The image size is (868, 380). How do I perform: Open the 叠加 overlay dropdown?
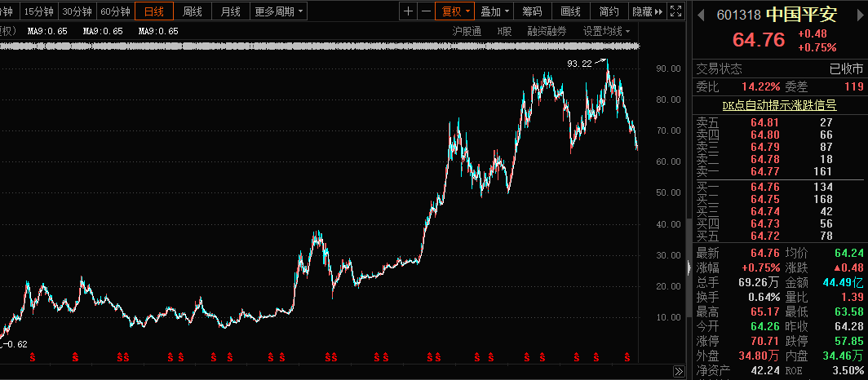coord(495,11)
